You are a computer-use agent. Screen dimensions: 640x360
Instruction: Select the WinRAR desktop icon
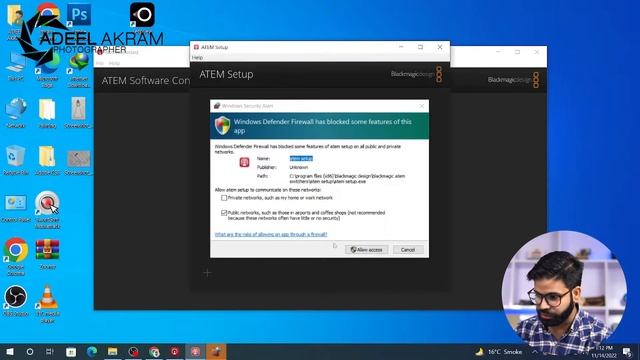point(47,254)
